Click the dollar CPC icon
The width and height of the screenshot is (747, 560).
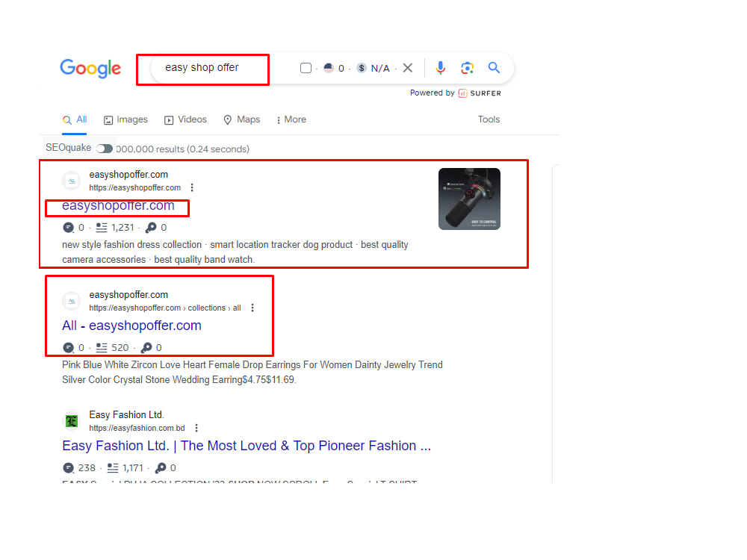pyautogui.click(x=362, y=68)
